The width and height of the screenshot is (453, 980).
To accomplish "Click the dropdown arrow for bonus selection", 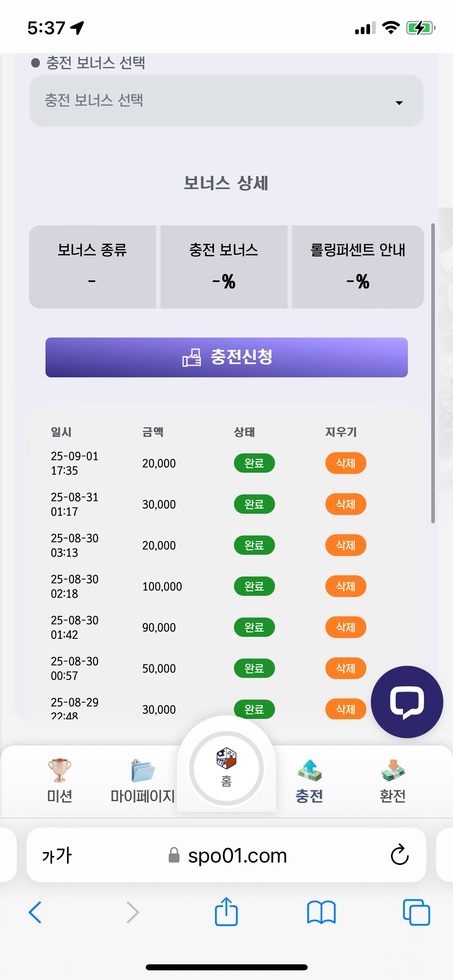I will point(399,103).
